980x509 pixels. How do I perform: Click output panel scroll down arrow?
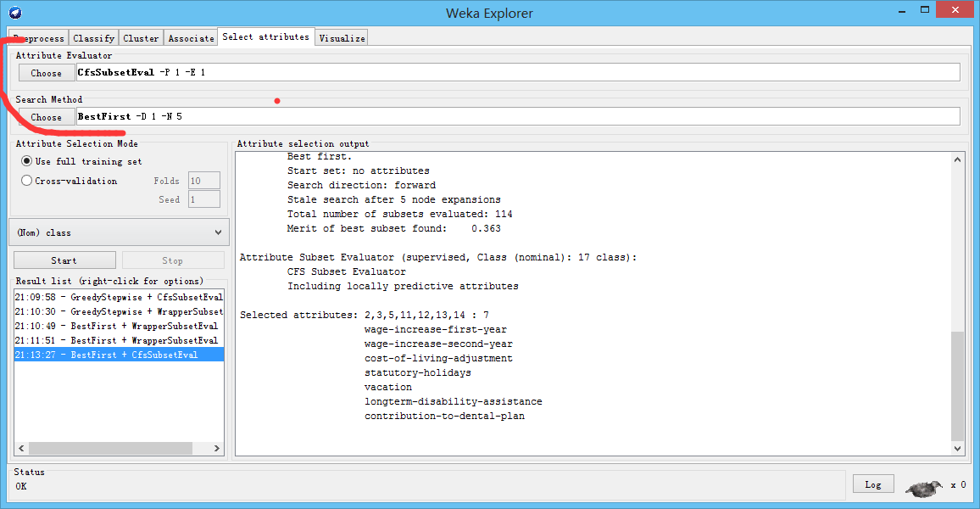(x=957, y=448)
